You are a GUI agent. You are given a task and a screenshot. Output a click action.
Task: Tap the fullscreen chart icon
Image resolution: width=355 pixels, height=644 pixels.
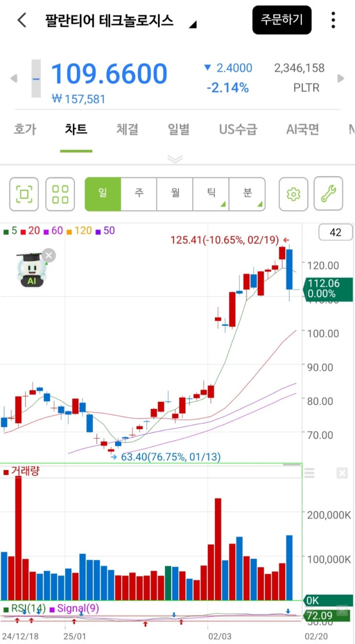tap(24, 194)
